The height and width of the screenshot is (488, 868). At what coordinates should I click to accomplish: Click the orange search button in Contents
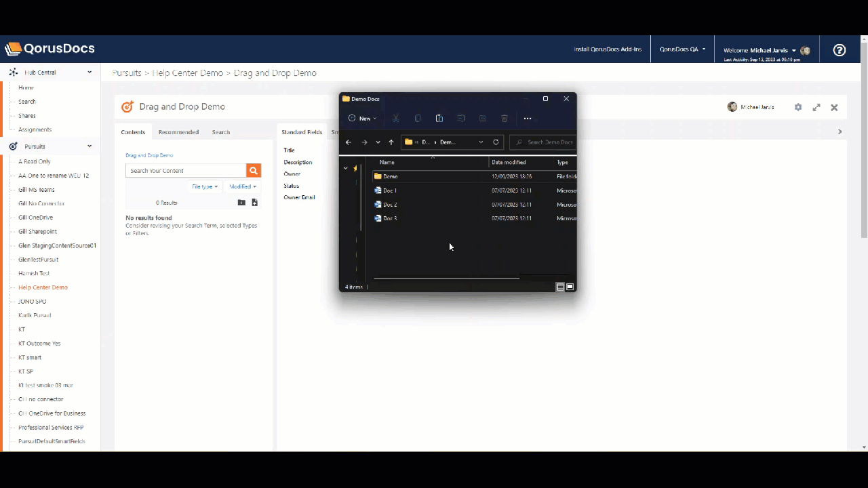coord(254,170)
